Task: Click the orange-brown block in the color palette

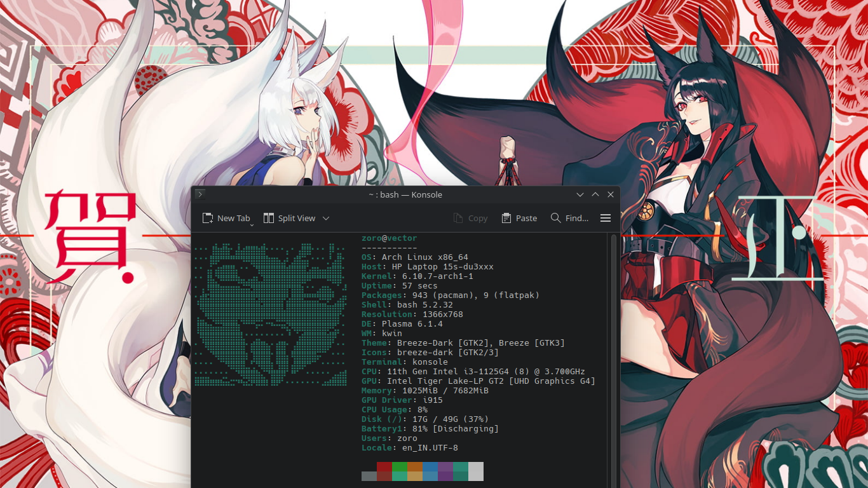Action: point(415,466)
